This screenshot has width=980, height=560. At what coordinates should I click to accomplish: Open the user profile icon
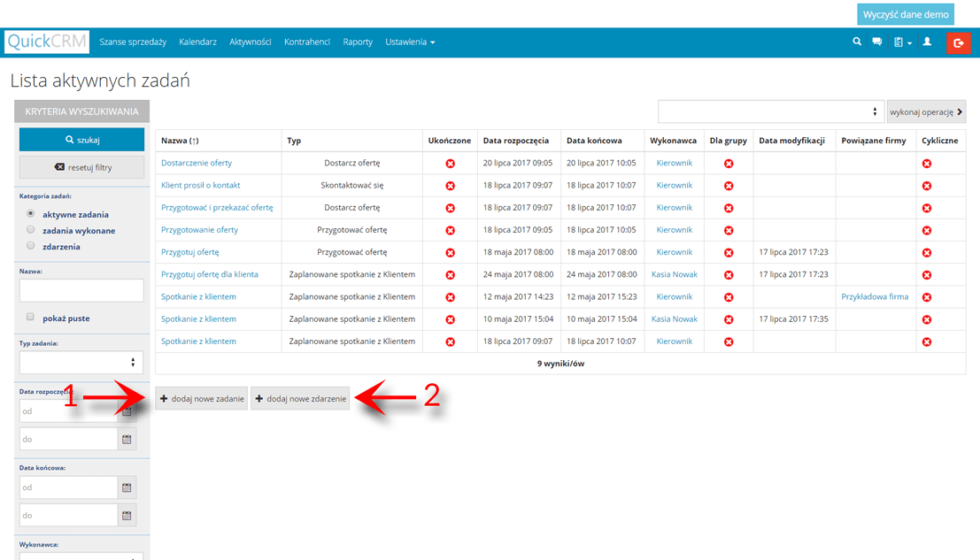pyautogui.click(x=927, y=42)
